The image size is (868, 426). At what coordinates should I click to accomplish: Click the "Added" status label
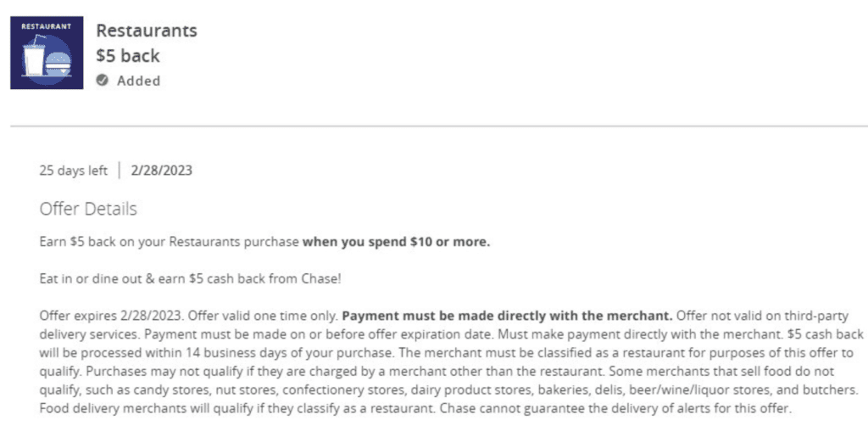138,81
